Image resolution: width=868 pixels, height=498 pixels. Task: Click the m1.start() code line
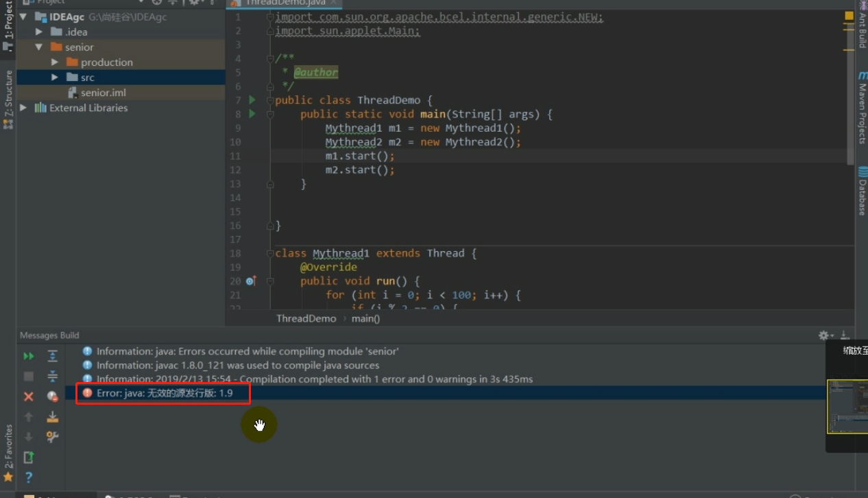click(x=360, y=156)
